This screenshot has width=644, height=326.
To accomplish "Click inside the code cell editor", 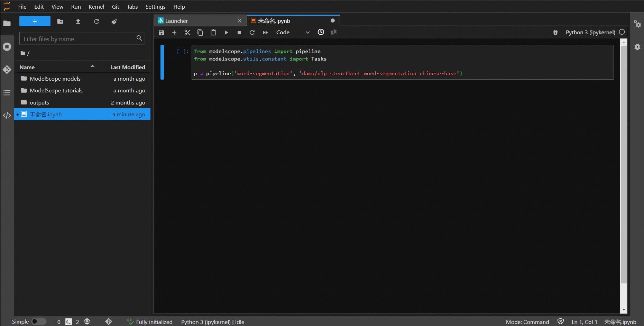I will tap(403, 62).
